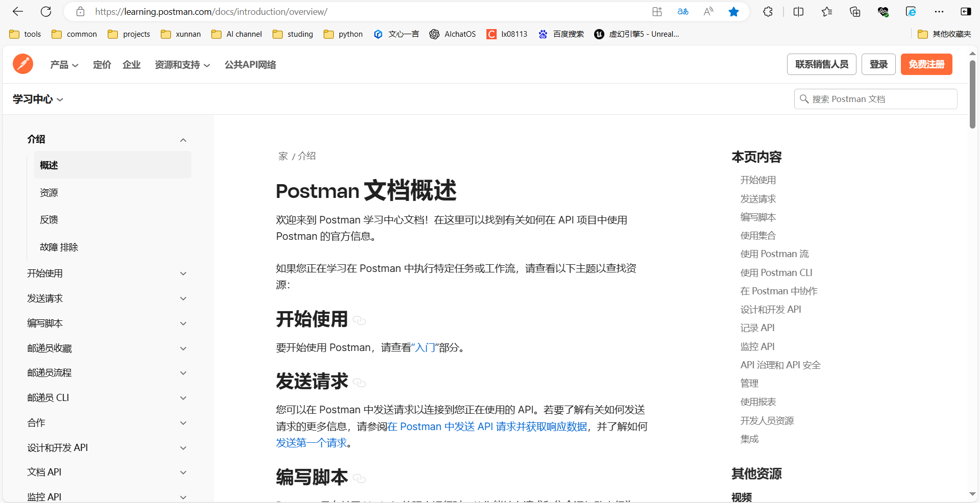980x503 pixels.
Task: Copy anchor link icon beside 开始使用 heading
Action: pos(359,320)
